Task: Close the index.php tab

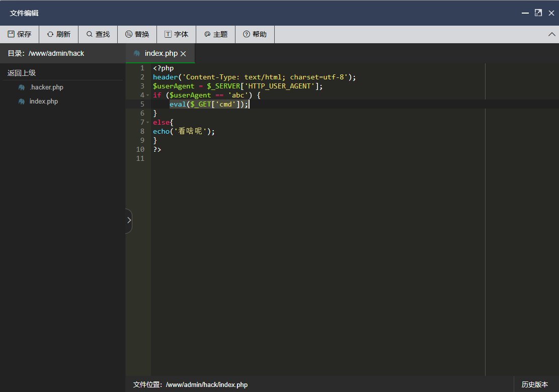Action: [x=183, y=53]
